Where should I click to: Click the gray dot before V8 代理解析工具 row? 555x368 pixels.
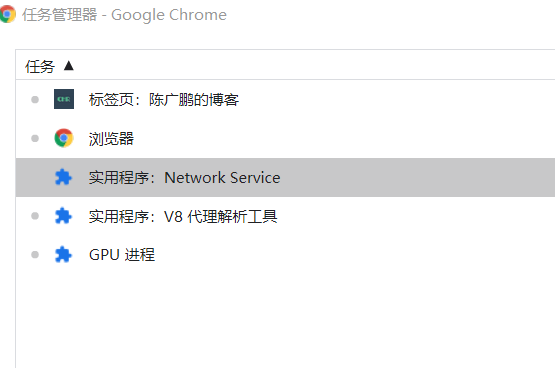[35, 216]
